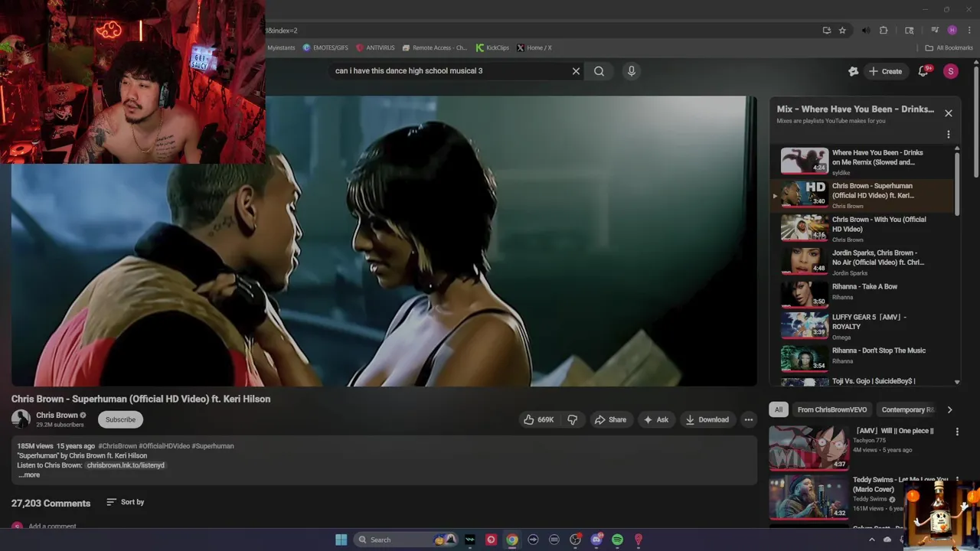Screen dimensions: 980x551
Task: Open OBS Studio from the taskbar
Action: pyautogui.click(x=575, y=540)
